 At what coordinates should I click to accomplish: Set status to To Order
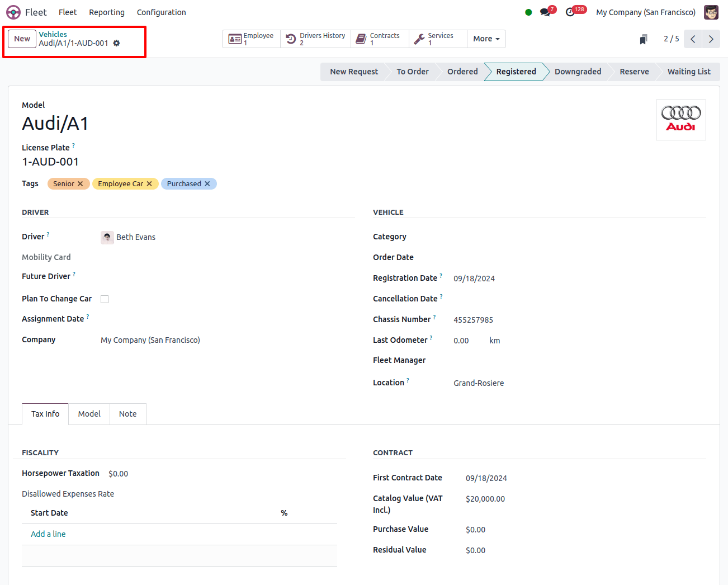point(413,72)
